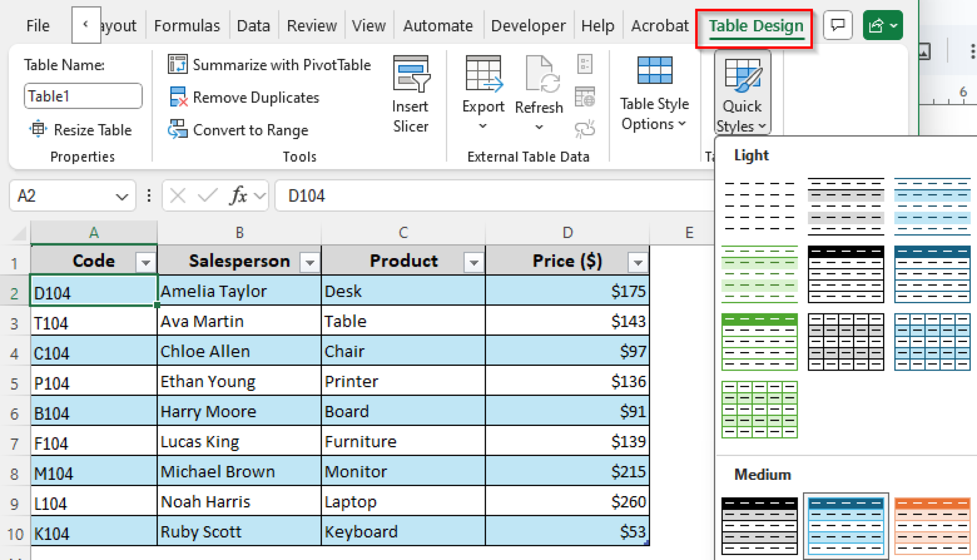Apply the green Light table style

click(759, 342)
